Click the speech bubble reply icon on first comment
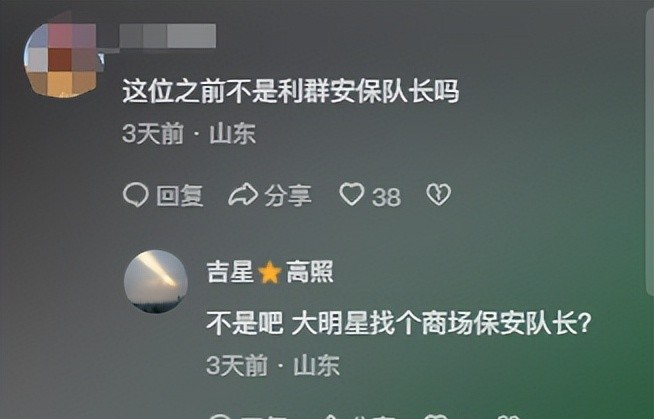 tap(136, 195)
